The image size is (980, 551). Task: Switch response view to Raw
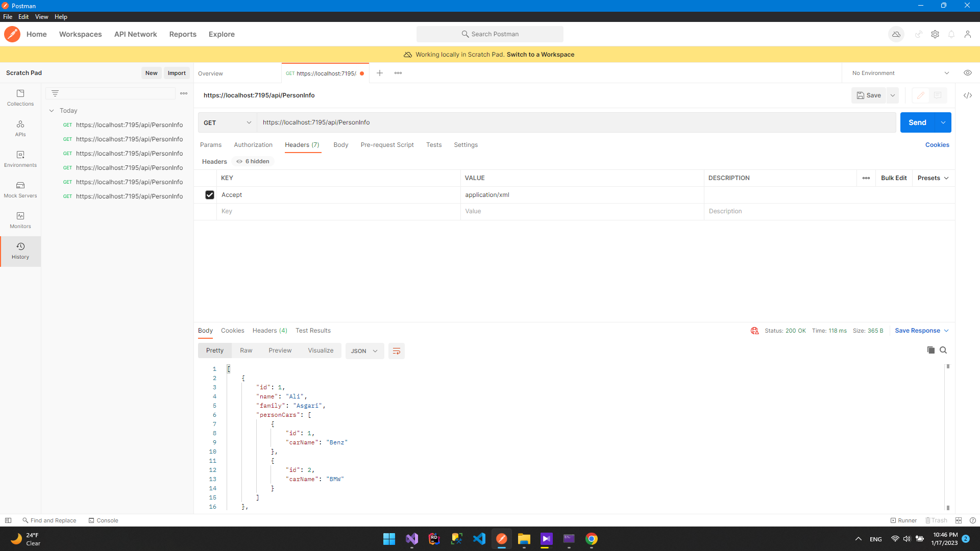[246, 350]
